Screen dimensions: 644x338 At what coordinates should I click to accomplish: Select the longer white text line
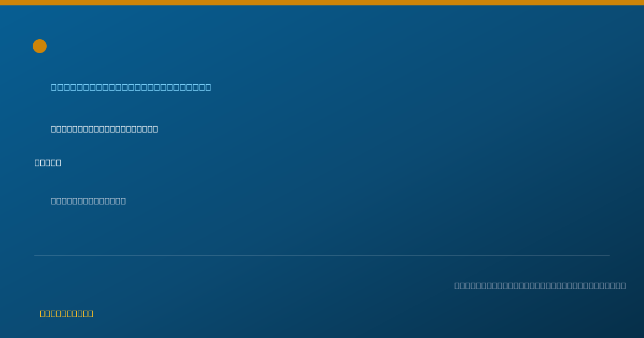[x=105, y=129]
